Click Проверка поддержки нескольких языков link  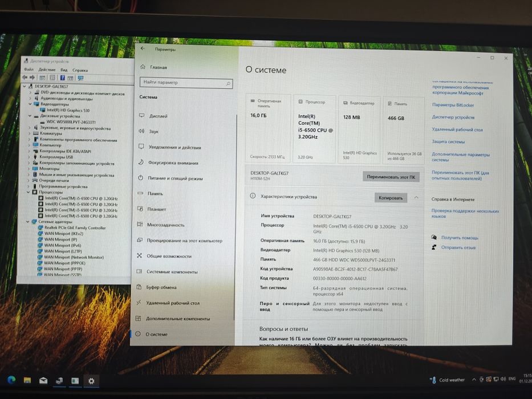(465, 213)
